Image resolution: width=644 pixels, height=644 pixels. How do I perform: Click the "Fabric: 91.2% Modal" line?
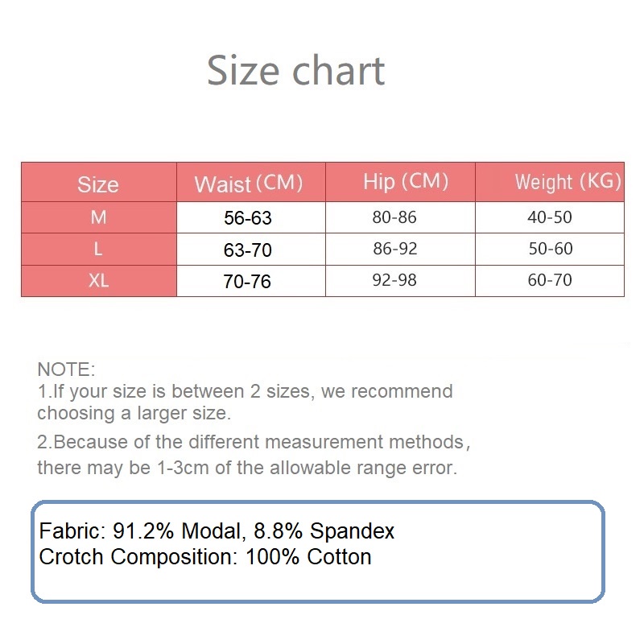tap(217, 532)
